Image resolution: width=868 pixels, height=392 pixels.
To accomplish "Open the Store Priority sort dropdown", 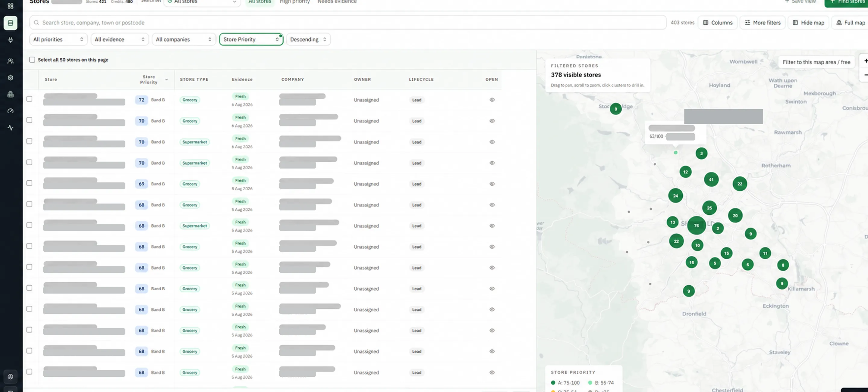I will tap(251, 39).
